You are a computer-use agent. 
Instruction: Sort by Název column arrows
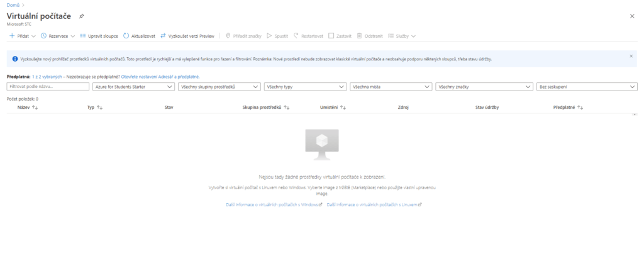[35, 108]
